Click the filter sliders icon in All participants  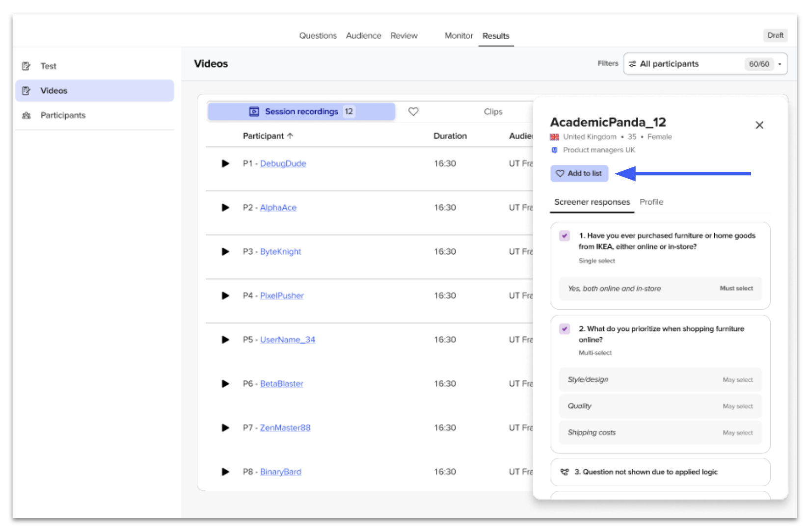pos(633,64)
